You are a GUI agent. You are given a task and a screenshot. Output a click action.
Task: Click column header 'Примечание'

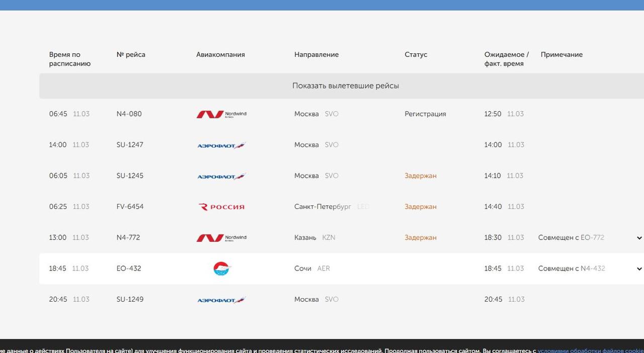click(x=561, y=54)
